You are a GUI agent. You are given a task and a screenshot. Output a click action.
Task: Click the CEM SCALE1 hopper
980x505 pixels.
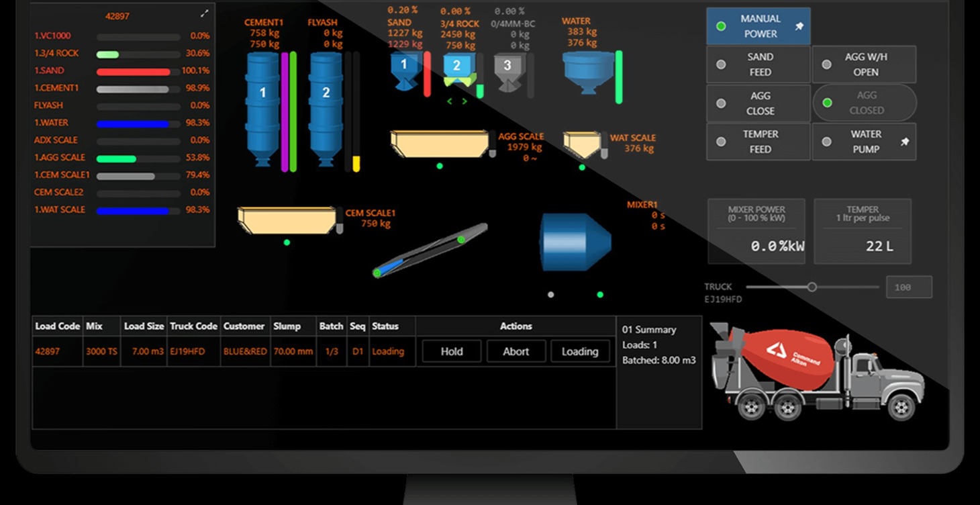[x=287, y=220]
